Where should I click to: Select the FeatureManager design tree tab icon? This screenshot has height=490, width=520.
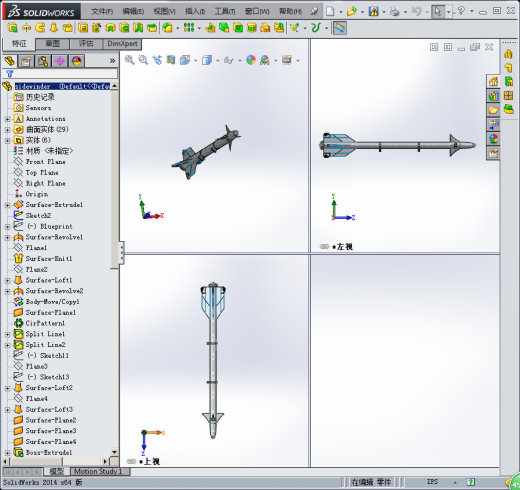point(10,61)
